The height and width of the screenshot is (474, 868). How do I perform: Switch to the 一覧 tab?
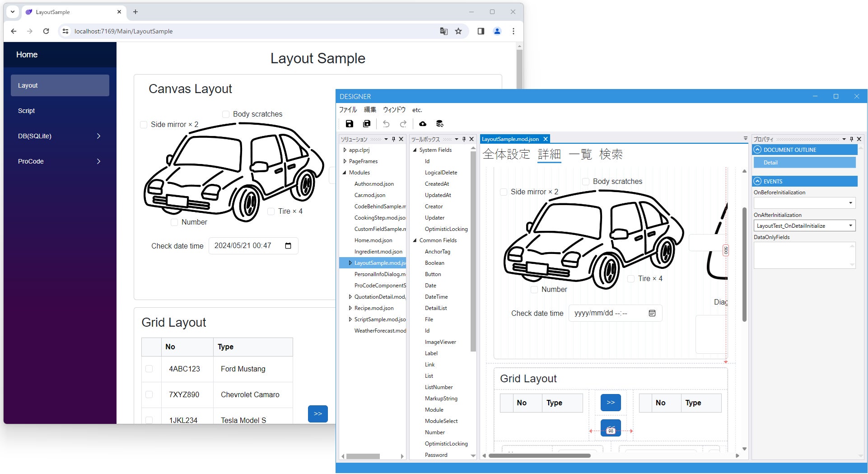point(580,155)
